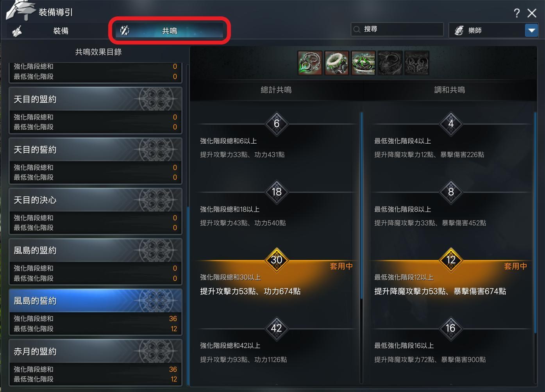Click the fifth greyed-out equipment icon
Screen dimensions: 545x392
coord(416,63)
